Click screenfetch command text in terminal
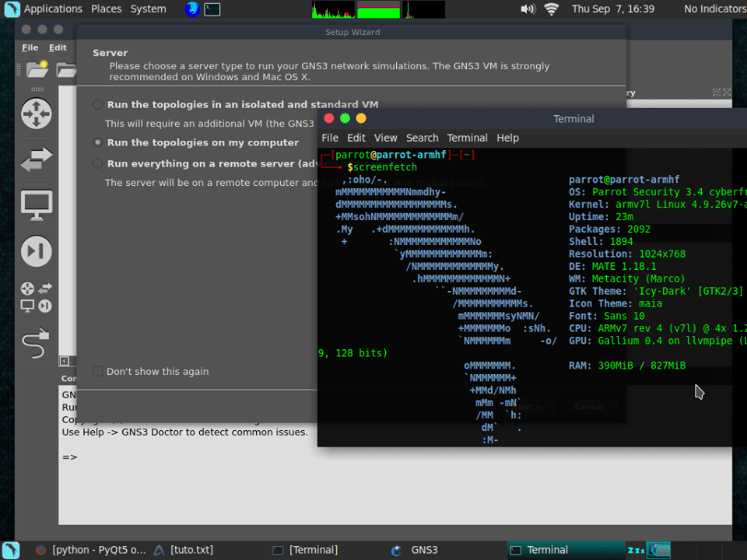The image size is (747, 560). pos(385,167)
